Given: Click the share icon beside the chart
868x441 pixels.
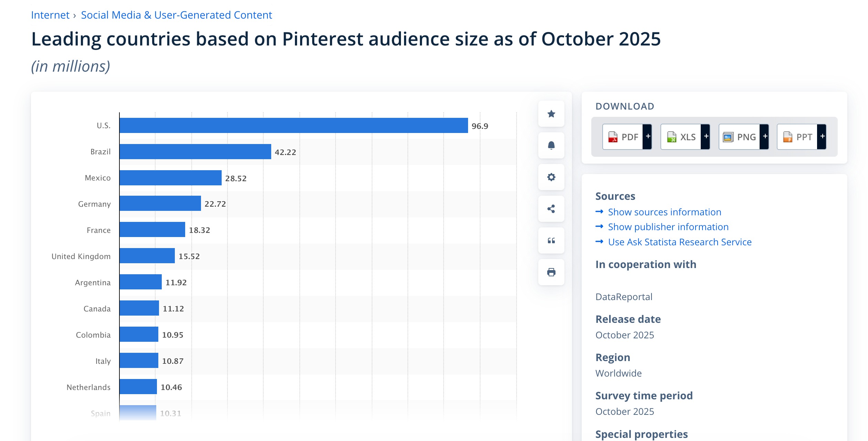Looking at the screenshot, I should [x=551, y=208].
